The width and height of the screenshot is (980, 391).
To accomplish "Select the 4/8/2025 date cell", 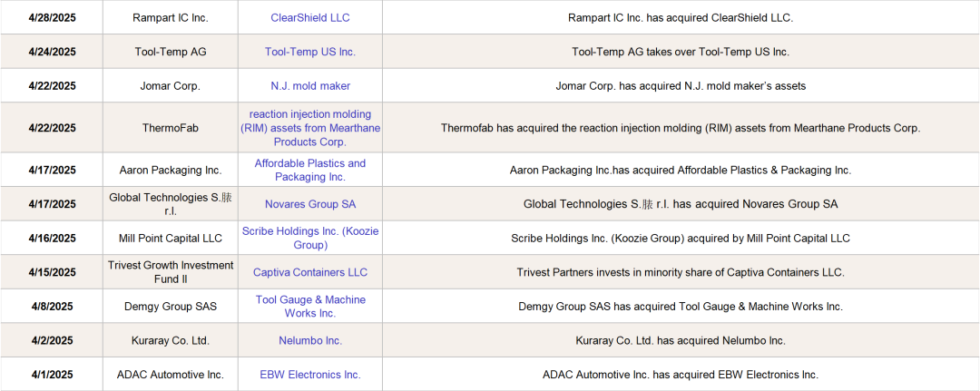I will point(52,306).
